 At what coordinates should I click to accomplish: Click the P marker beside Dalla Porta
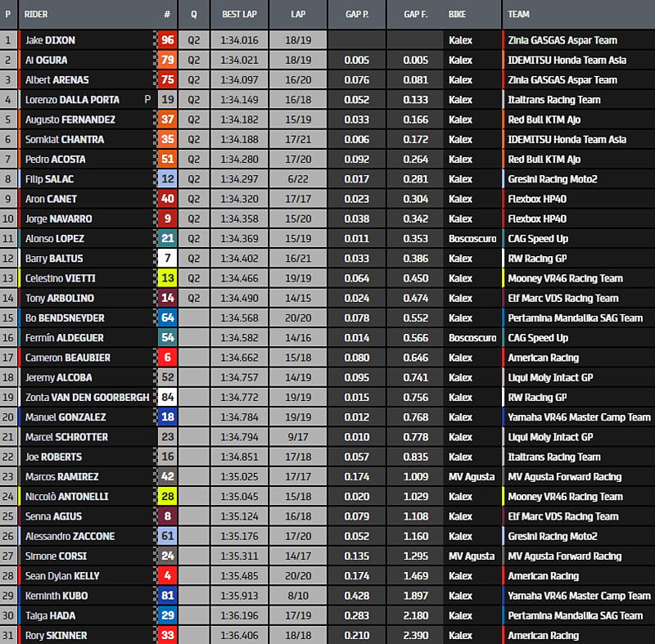(x=147, y=100)
